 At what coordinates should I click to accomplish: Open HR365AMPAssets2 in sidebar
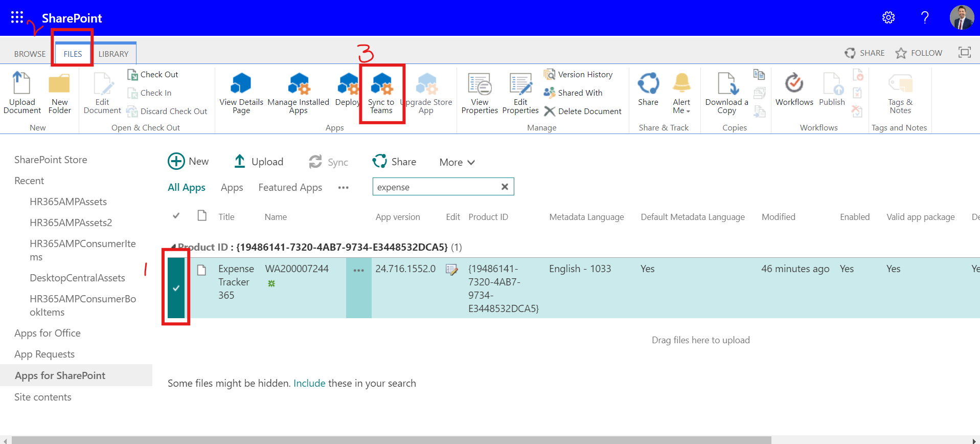[71, 223]
